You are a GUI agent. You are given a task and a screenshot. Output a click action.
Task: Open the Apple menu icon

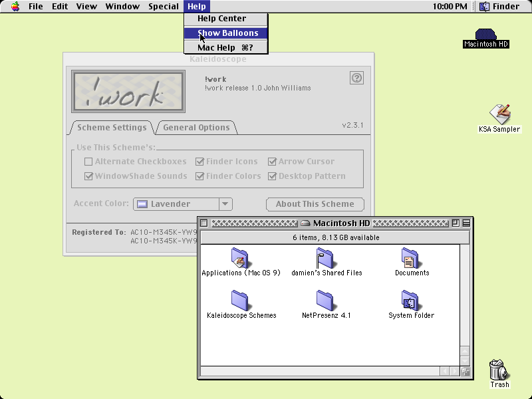[15, 6]
